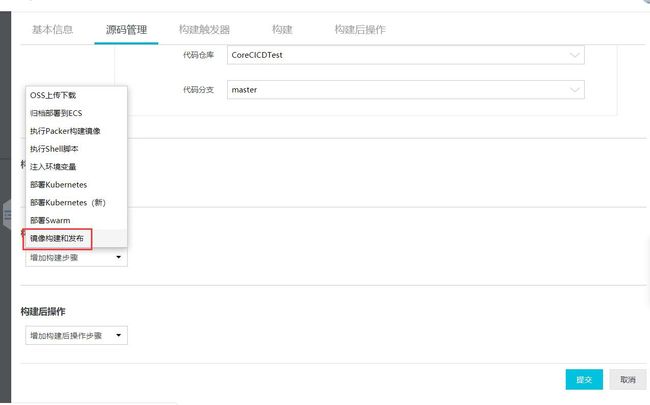Screen dimensions: 650x405
Task: Open the 构建后操作 tab
Action: click(360, 29)
